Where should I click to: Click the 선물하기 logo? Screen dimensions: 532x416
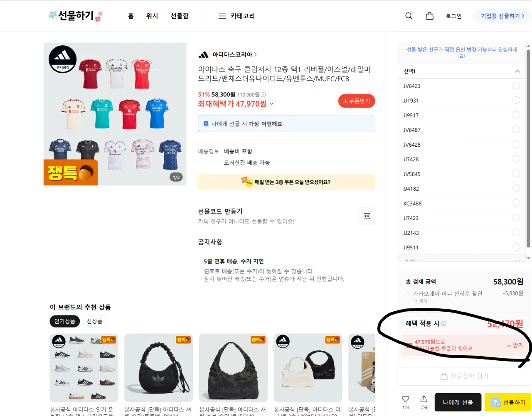[x=76, y=16]
